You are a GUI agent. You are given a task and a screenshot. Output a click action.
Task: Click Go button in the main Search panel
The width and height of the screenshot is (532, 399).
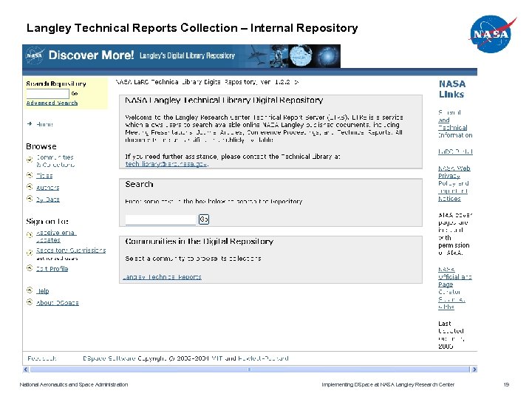(204, 219)
